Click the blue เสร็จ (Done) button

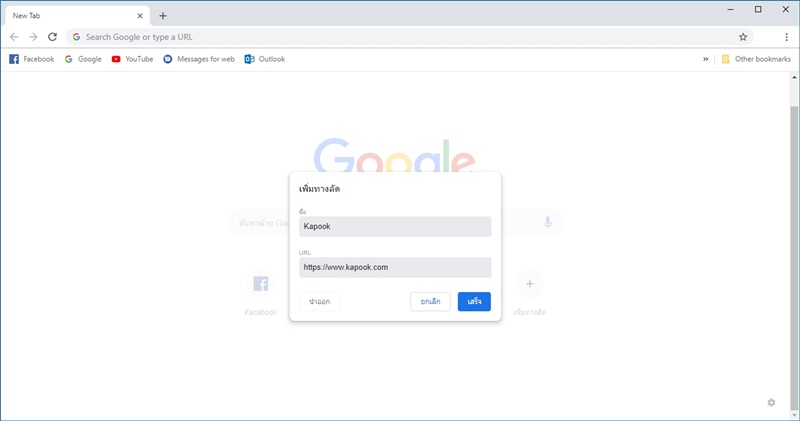point(474,302)
